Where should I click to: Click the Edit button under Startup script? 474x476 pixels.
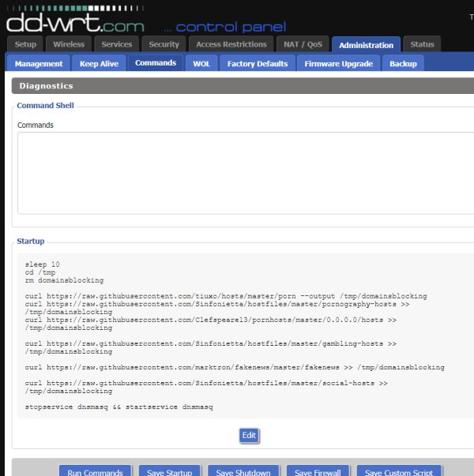point(249,435)
